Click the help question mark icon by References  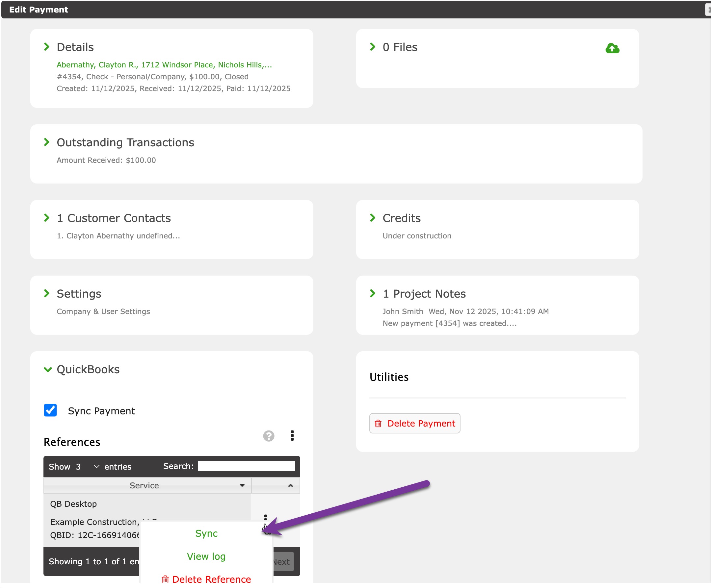click(x=269, y=436)
